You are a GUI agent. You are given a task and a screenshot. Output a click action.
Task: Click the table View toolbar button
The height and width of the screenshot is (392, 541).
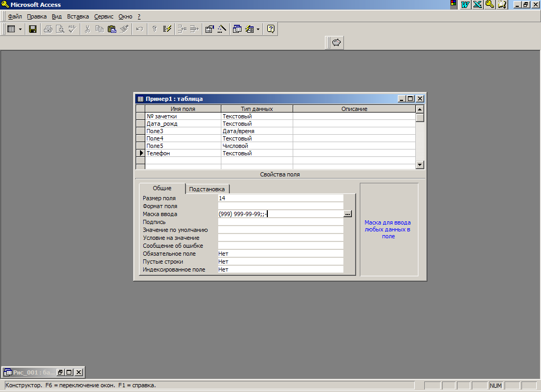pyautogui.click(x=11, y=30)
